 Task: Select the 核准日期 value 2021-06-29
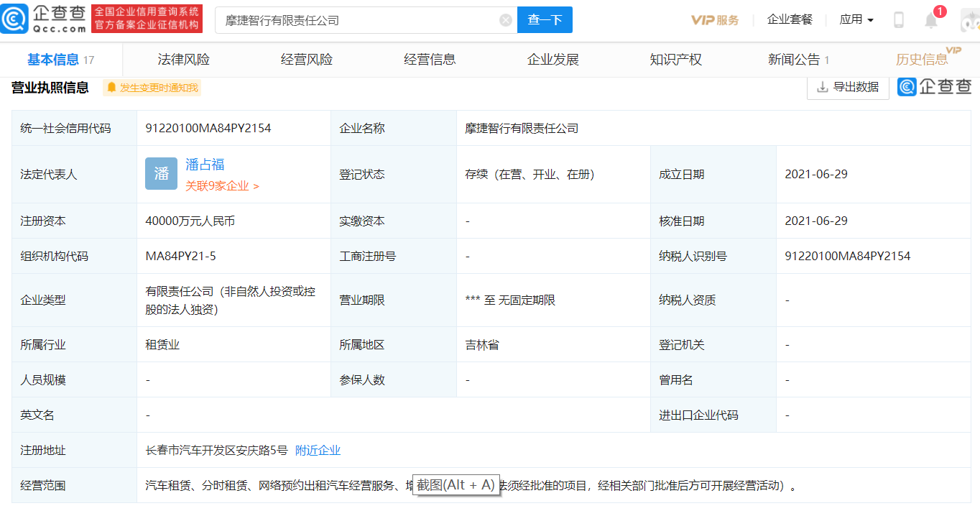816,221
